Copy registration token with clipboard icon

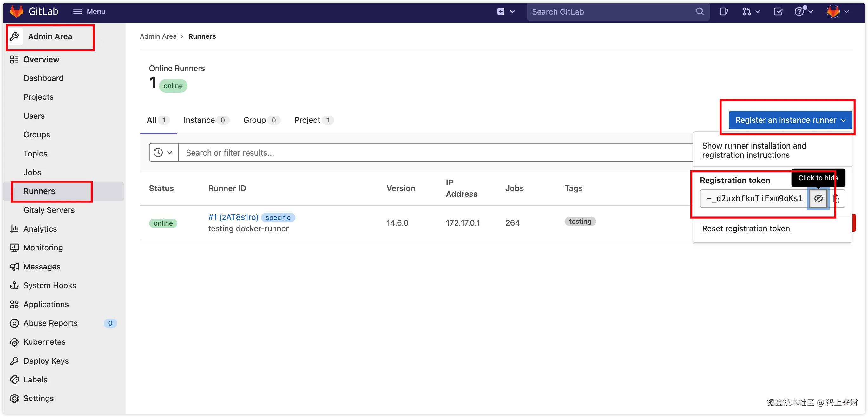[836, 198]
